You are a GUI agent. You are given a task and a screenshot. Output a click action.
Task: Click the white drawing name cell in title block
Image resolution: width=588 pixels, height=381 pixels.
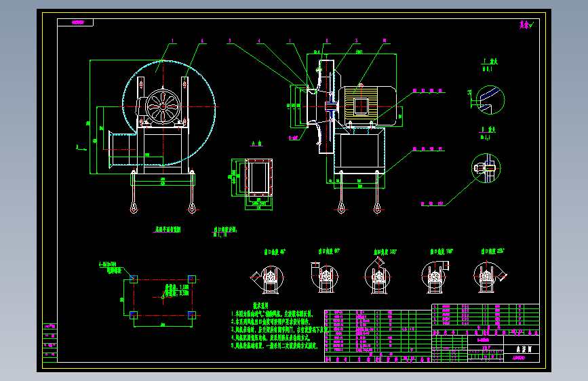[523, 348]
